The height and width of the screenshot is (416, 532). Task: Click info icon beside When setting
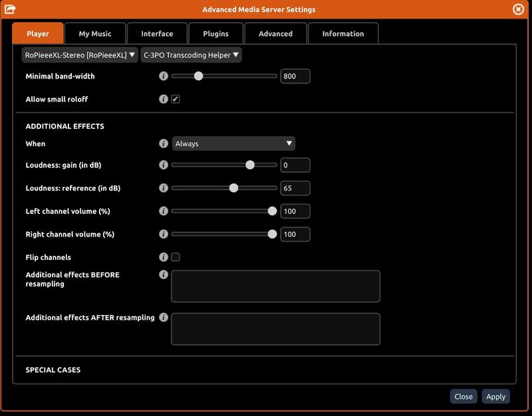[164, 144]
